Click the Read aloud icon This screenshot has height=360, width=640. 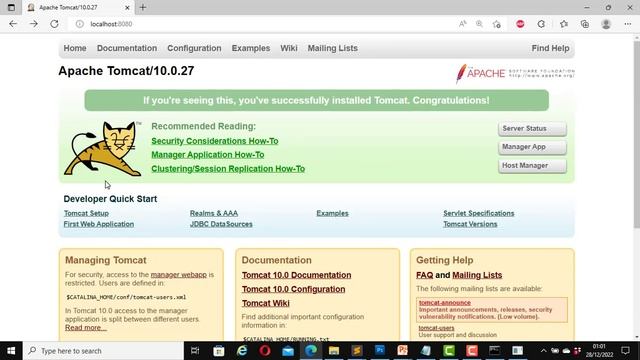coord(462,24)
